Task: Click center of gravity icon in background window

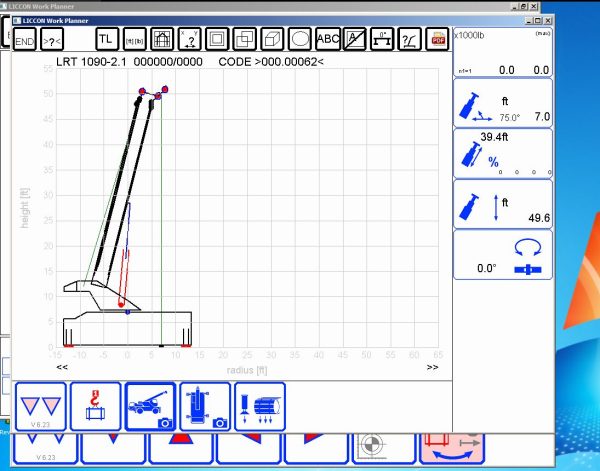Action: click(372, 445)
